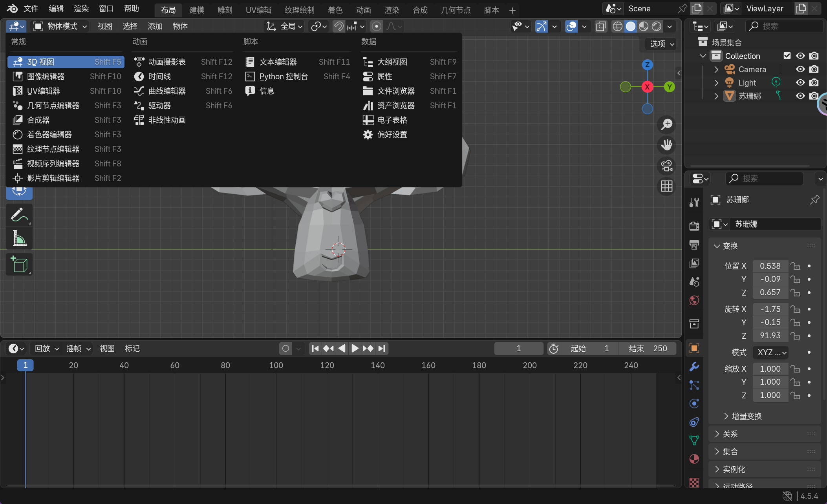Image resolution: width=827 pixels, height=504 pixels.
Task: Click the 结束 frame field 250
Action: [x=648, y=349]
